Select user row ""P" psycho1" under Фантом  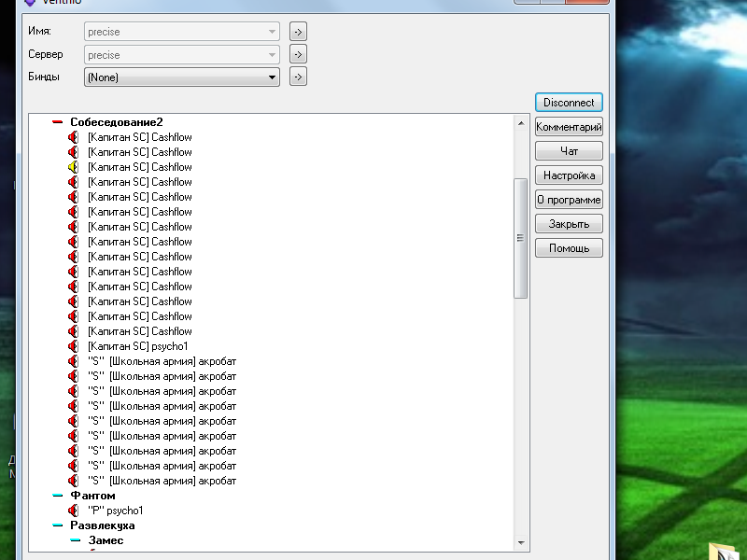(115, 511)
